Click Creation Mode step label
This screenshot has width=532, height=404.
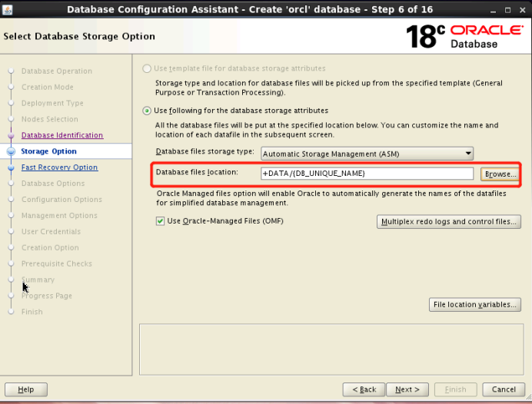tap(48, 87)
